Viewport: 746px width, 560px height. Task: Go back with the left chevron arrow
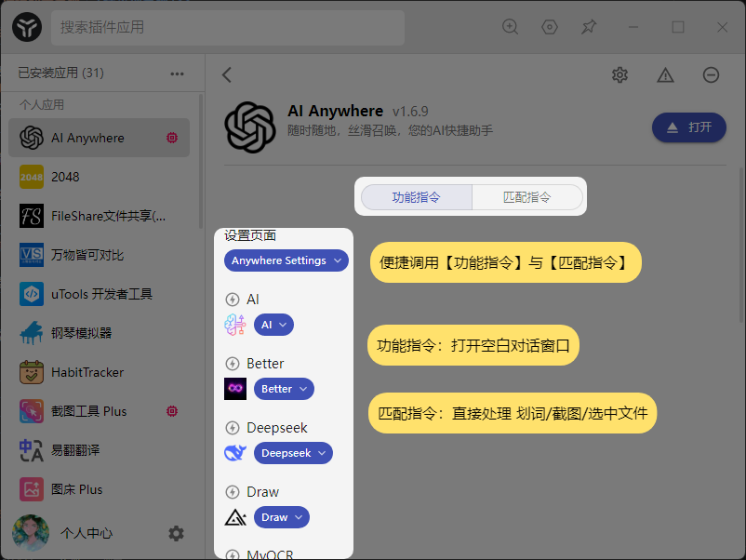(227, 75)
